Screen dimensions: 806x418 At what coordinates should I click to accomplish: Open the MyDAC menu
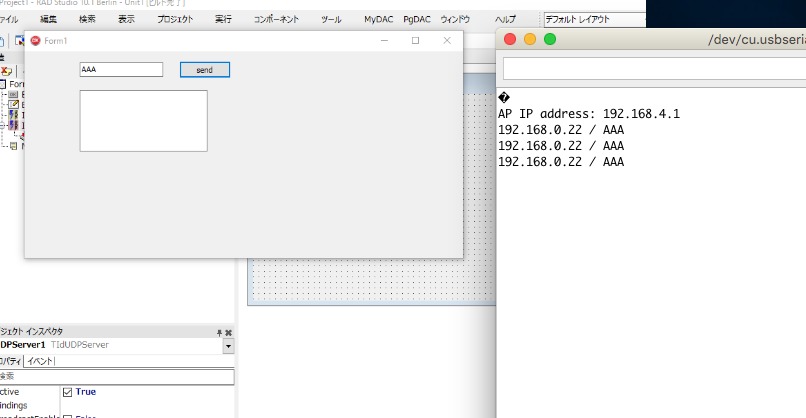(378, 19)
